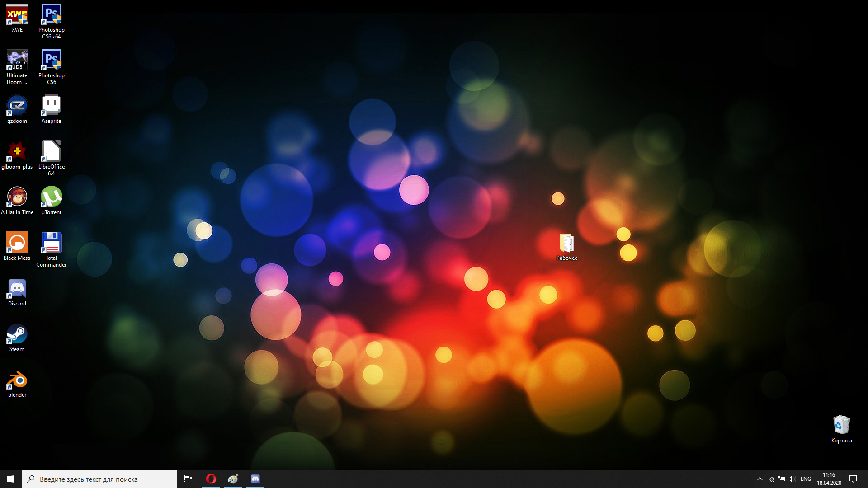Viewport: 868px width, 488px height.
Task: Click the µTorrent desktop icon
Action: (x=52, y=201)
